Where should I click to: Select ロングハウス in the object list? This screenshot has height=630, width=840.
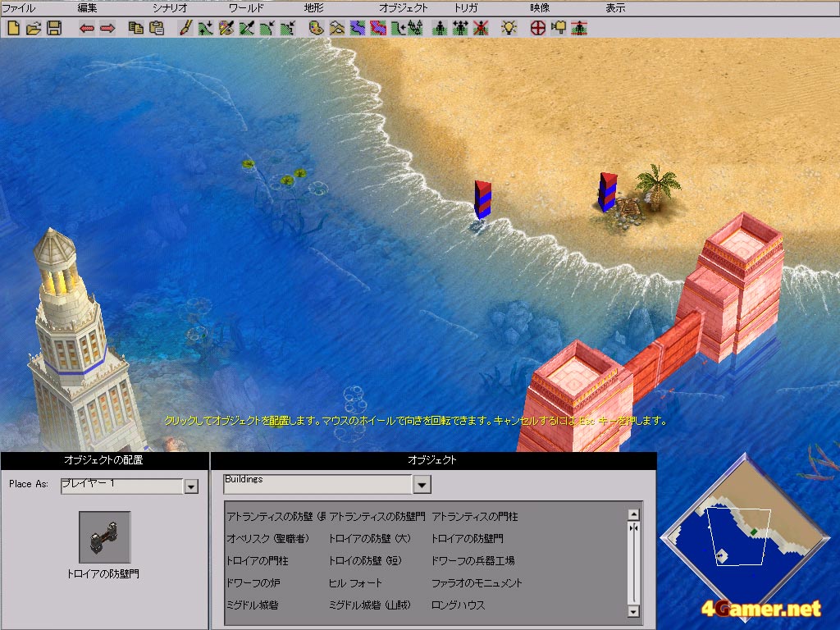[459, 605]
